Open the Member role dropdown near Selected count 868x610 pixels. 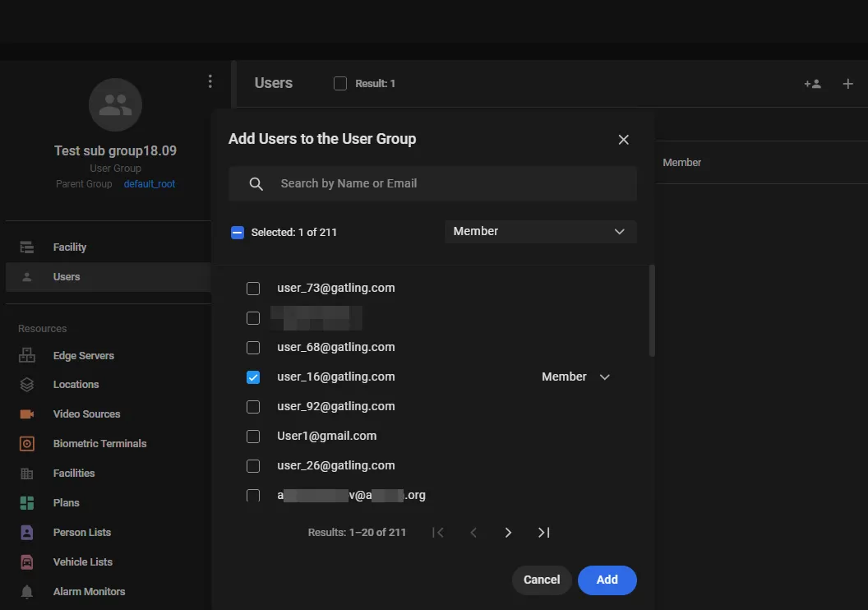[540, 231]
